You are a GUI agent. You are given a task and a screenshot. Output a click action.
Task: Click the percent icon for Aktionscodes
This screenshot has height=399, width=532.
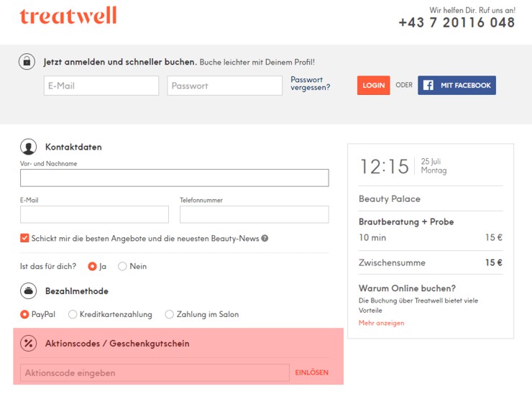[29, 344]
